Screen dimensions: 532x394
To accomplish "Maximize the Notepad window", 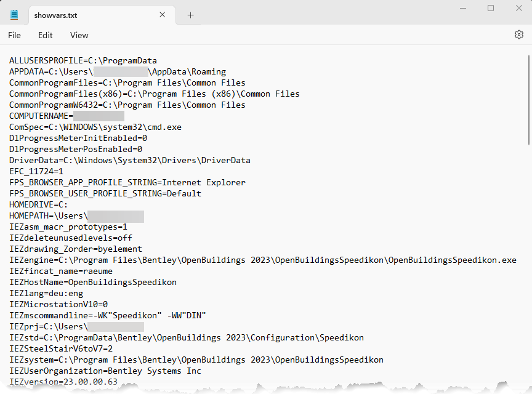I will [x=491, y=8].
